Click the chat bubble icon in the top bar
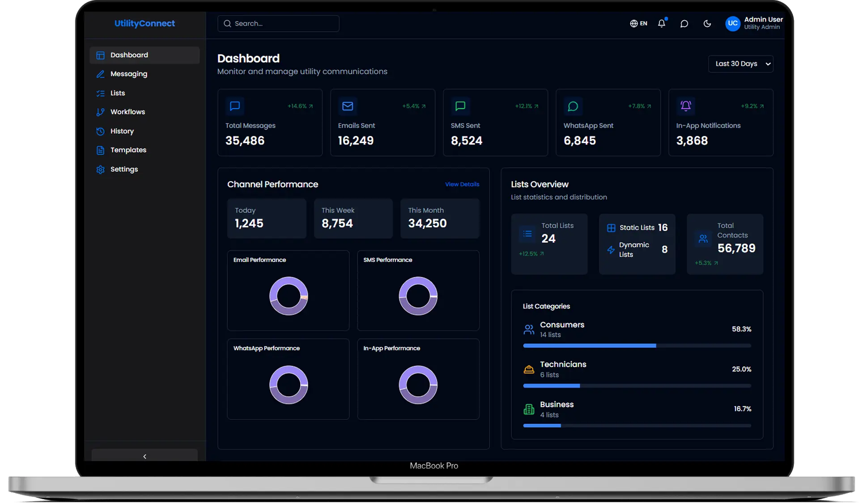The width and height of the screenshot is (863, 504). [684, 23]
